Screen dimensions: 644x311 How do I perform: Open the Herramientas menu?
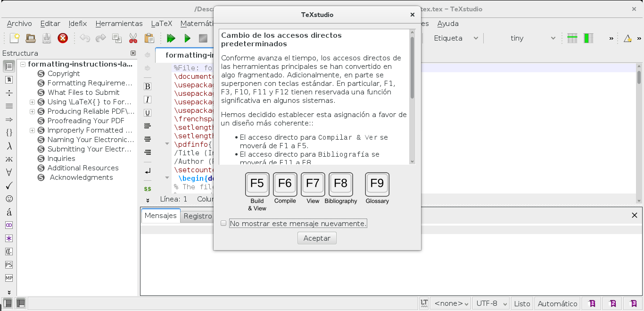click(x=119, y=24)
